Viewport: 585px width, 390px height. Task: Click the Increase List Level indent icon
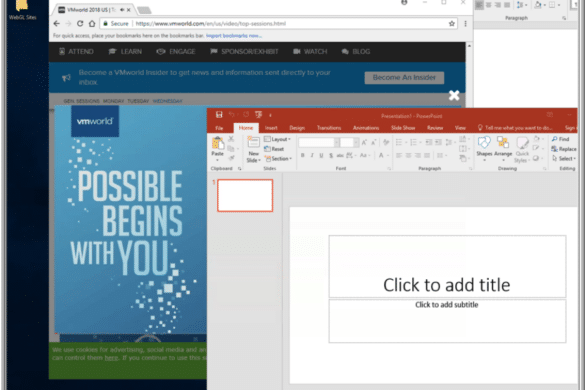tap(438, 142)
